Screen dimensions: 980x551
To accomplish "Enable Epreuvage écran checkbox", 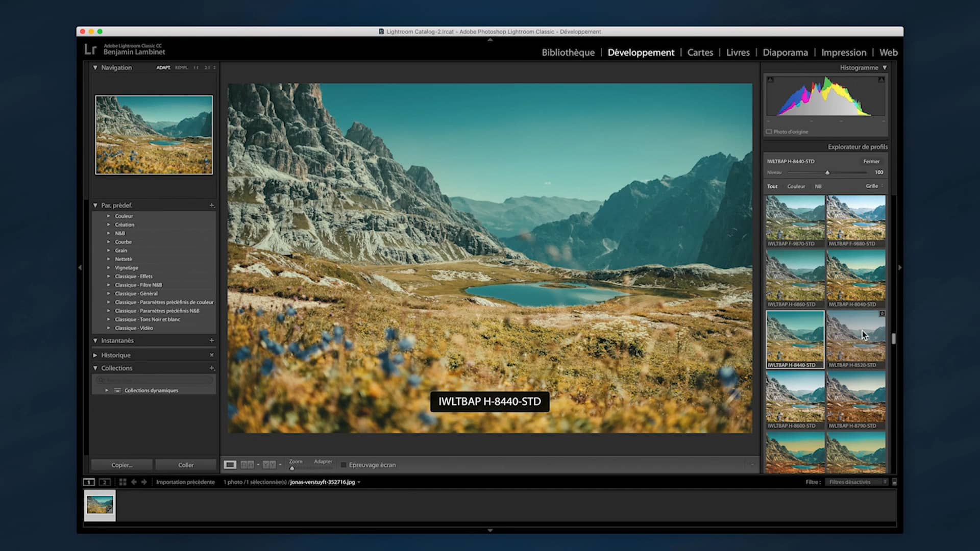I will (x=344, y=465).
